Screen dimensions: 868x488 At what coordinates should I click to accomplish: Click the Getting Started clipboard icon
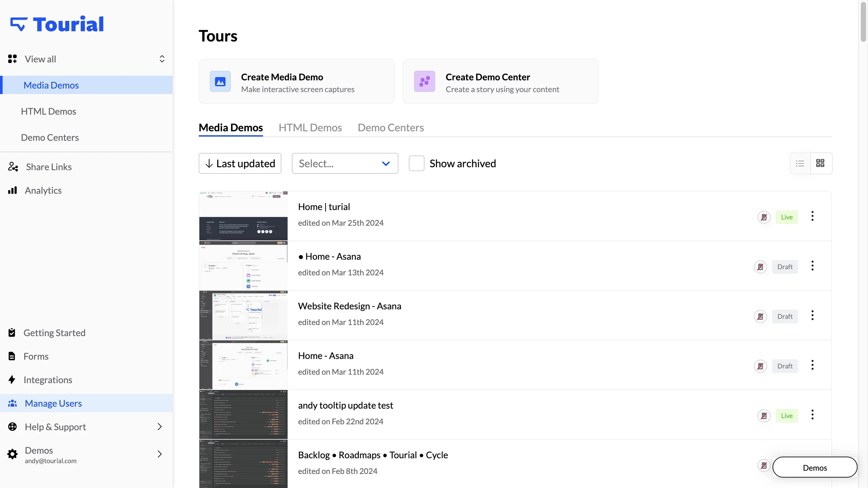coord(12,333)
